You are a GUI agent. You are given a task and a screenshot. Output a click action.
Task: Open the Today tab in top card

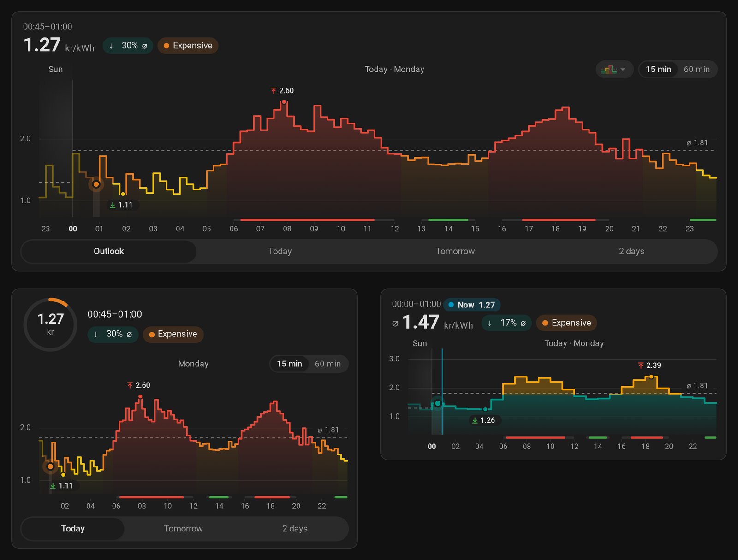280,251
